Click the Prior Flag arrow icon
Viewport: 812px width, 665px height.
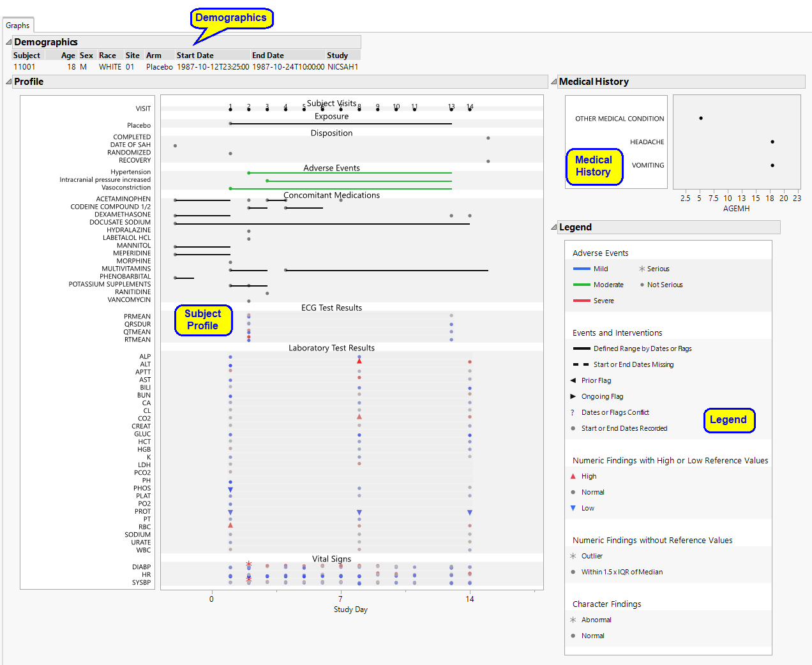pos(573,380)
